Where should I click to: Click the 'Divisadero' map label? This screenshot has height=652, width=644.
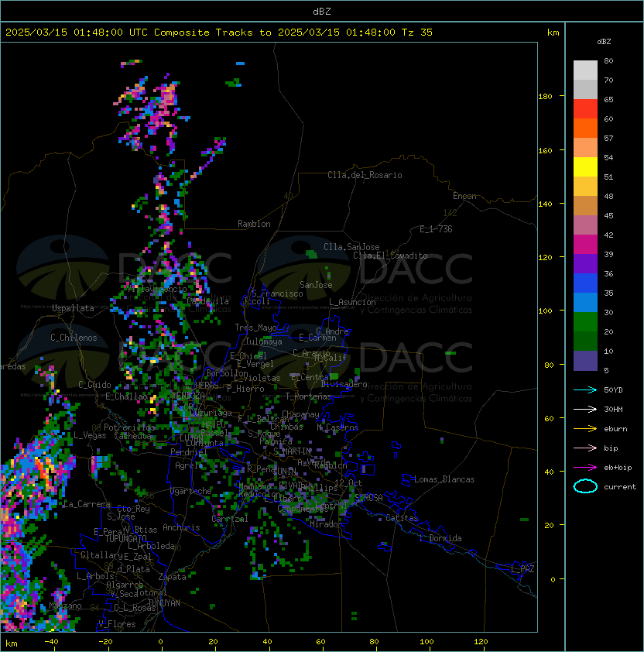pos(344,384)
